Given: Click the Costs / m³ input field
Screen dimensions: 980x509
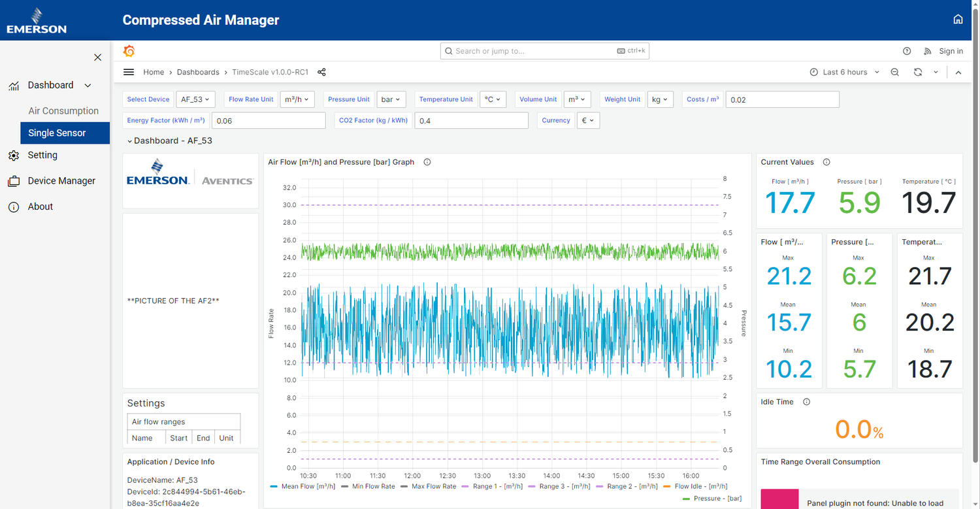Looking at the screenshot, I should [x=782, y=99].
